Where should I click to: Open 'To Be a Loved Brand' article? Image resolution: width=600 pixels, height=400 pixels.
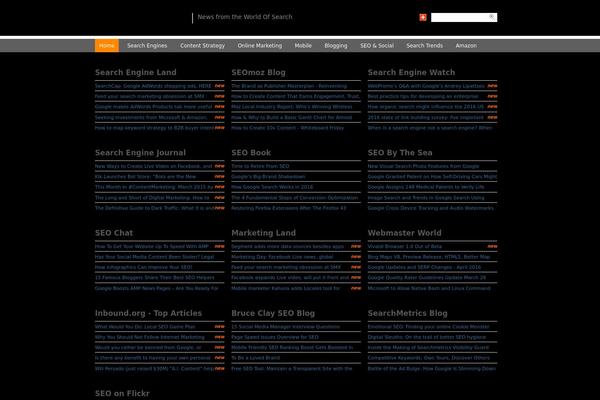coord(256,358)
